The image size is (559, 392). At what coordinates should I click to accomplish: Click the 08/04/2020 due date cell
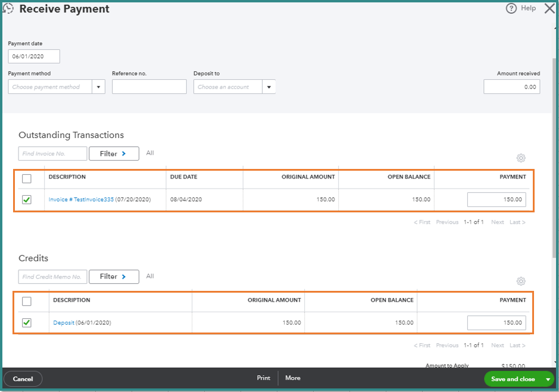pos(186,199)
